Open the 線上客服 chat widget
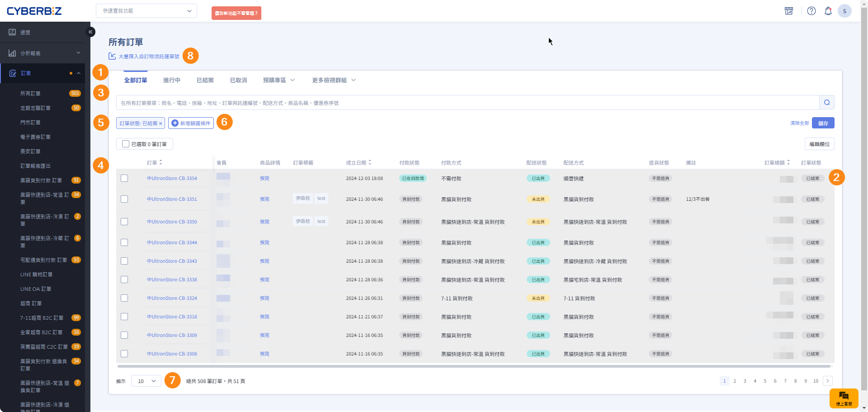The height and width of the screenshot is (412, 868). tap(844, 398)
